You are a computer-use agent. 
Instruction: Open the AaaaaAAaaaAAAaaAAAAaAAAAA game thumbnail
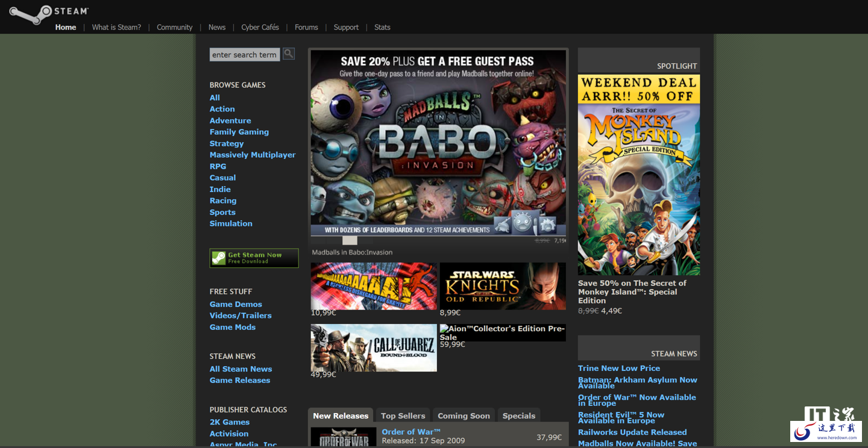(x=374, y=286)
